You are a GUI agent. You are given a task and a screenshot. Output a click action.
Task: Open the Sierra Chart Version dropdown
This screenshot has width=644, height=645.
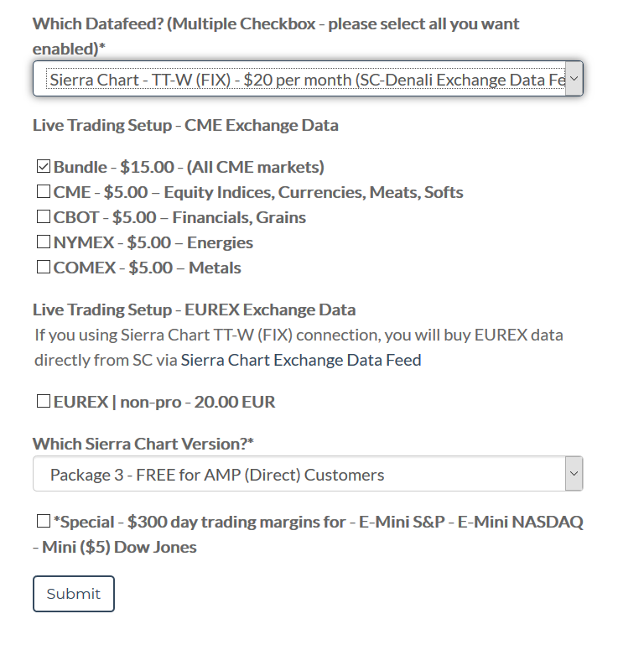(x=302, y=475)
